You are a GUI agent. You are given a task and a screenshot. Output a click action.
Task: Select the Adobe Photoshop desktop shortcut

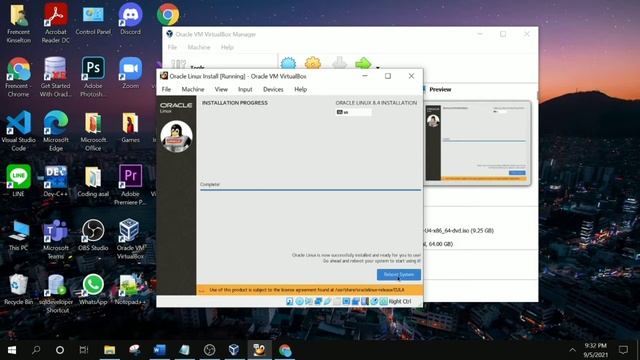[x=93, y=77]
